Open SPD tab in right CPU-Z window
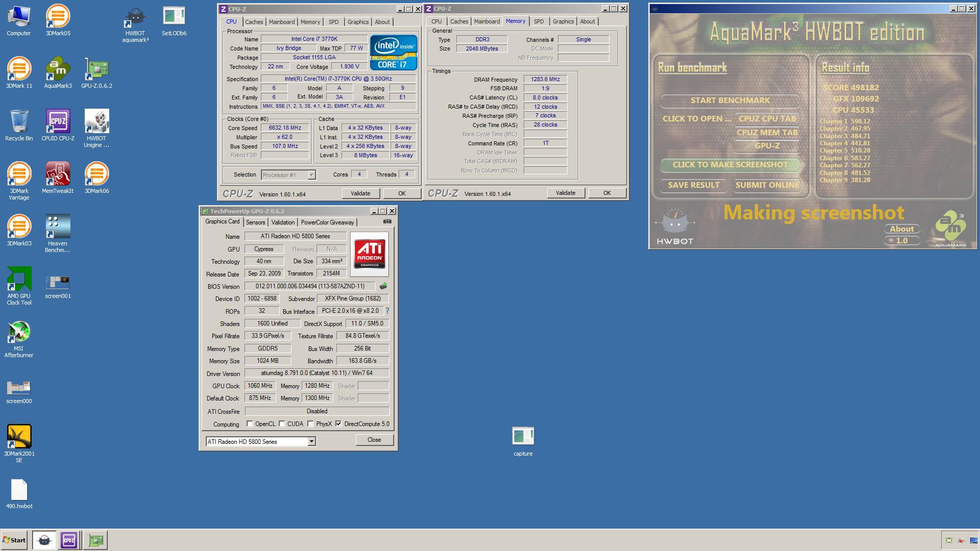The width and height of the screenshot is (980, 551). [x=538, y=21]
